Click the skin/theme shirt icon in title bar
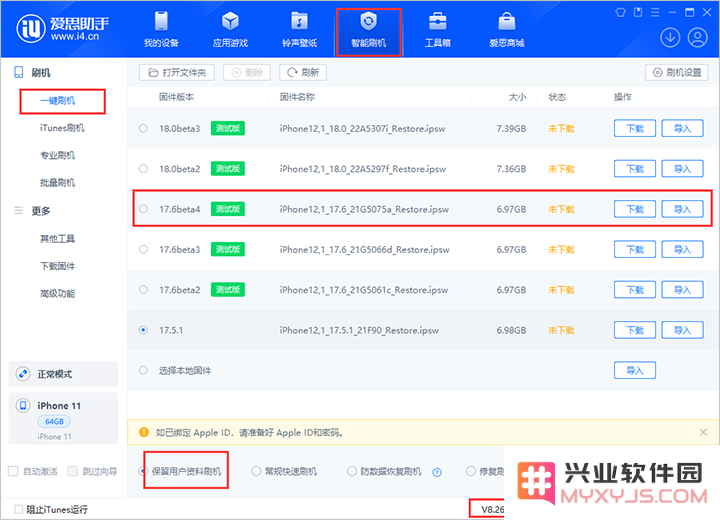The height and width of the screenshot is (520, 720). 620,12
